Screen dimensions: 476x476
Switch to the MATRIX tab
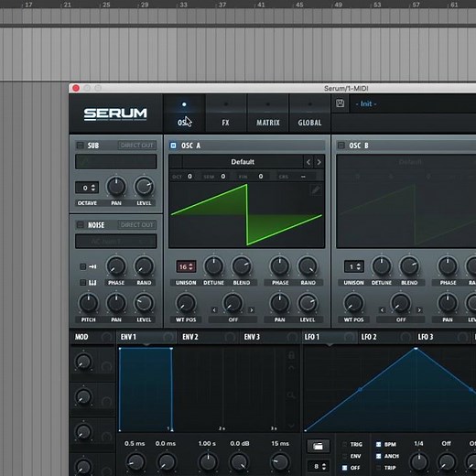coord(268,114)
